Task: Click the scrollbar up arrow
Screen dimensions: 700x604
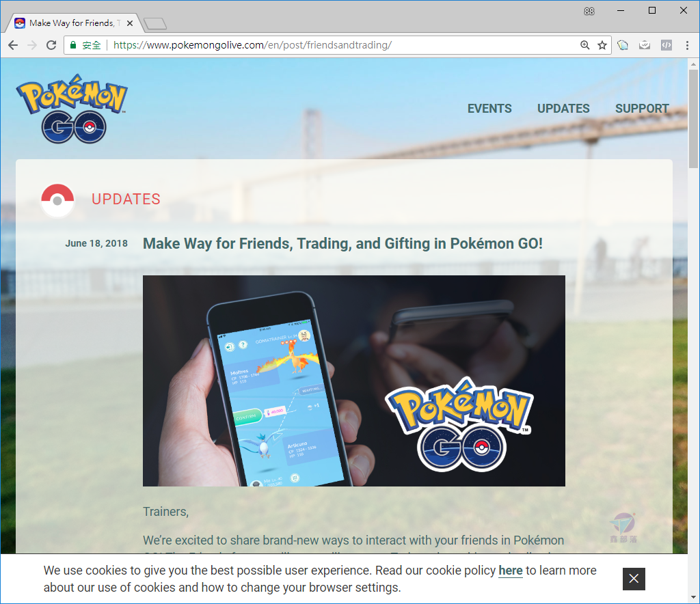Action: 693,64
